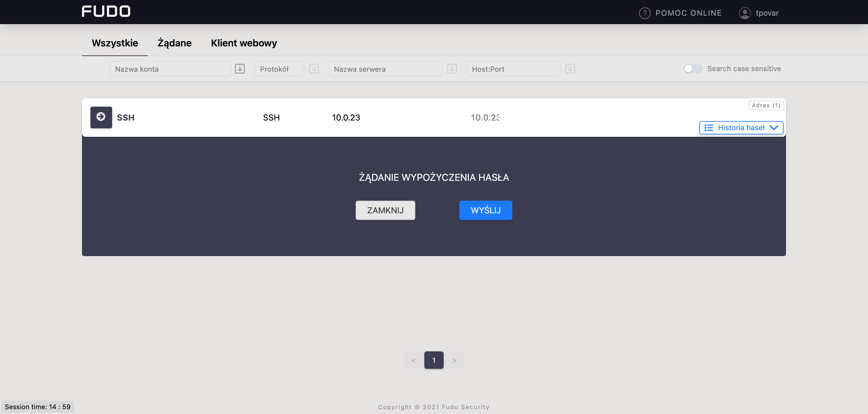Click the FUDO logo

(106, 11)
